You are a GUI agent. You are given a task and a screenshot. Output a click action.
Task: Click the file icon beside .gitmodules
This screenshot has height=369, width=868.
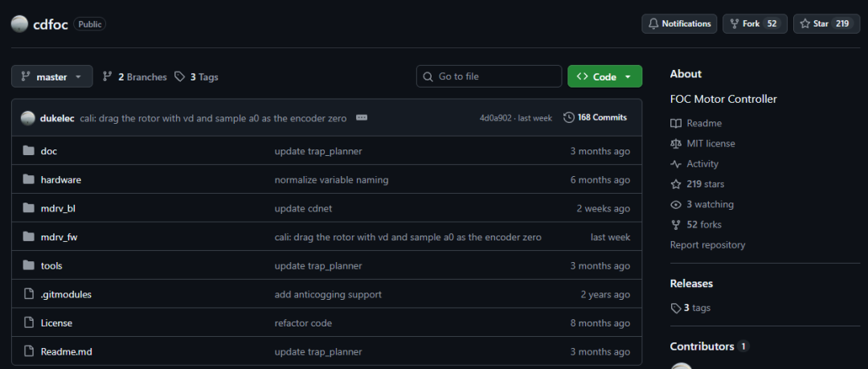[29, 294]
